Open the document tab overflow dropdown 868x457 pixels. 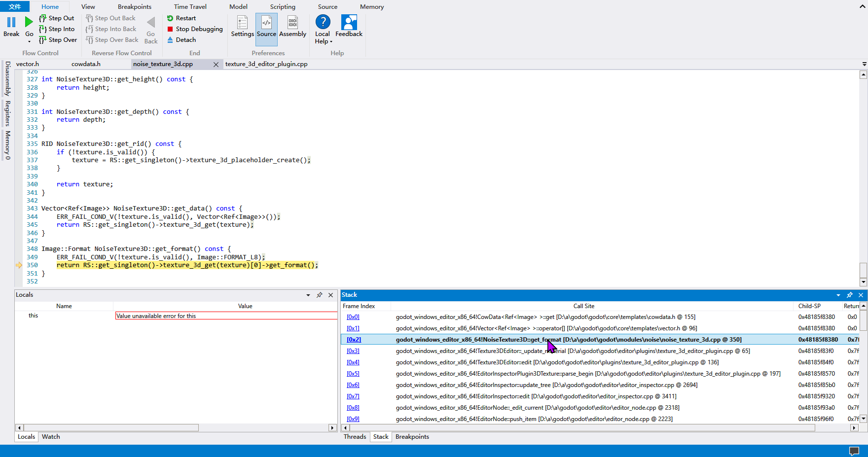pos(864,64)
